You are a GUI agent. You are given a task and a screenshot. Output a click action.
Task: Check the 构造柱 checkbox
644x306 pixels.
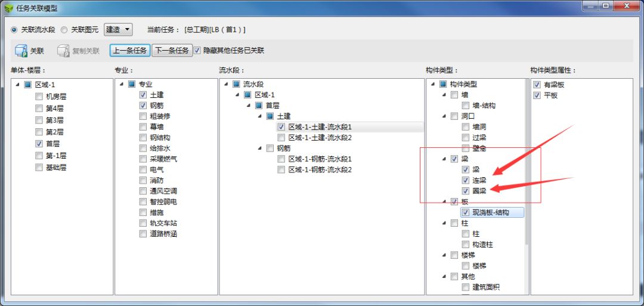pyautogui.click(x=465, y=245)
